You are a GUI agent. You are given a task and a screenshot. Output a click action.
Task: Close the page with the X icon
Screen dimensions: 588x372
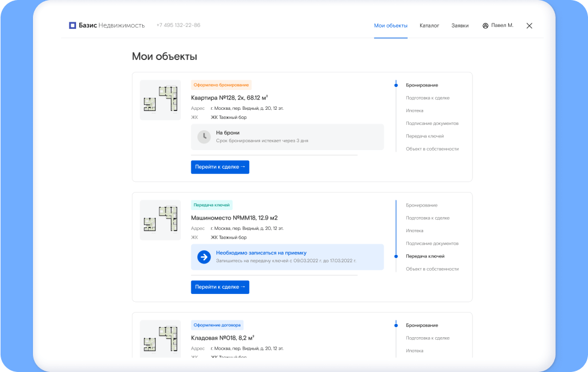529,26
